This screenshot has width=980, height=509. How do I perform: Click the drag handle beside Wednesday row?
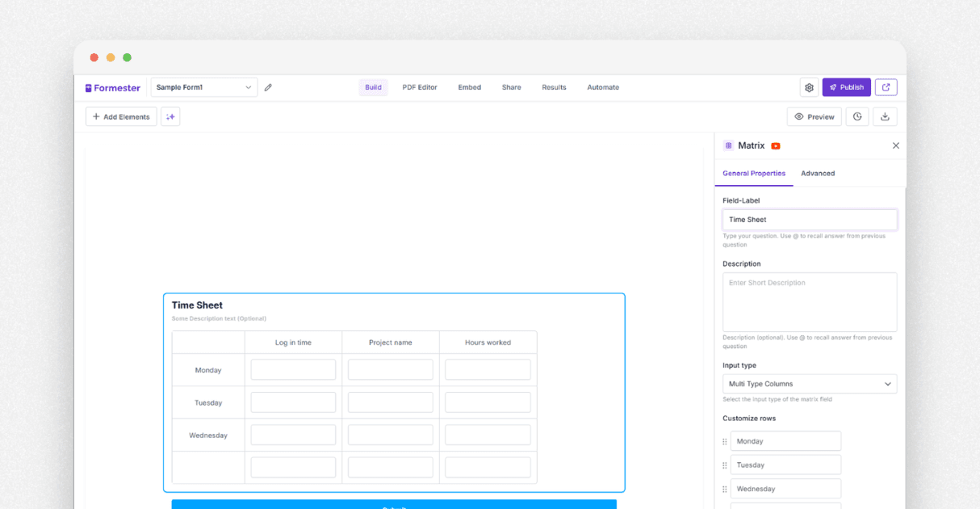[724, 488]
